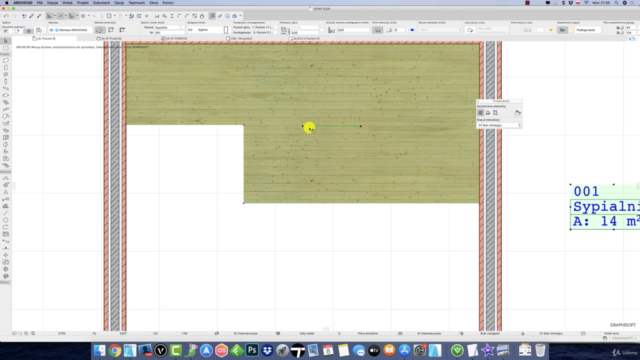Open the Cały model display dropdown in status bar

(x=307, y=333)
